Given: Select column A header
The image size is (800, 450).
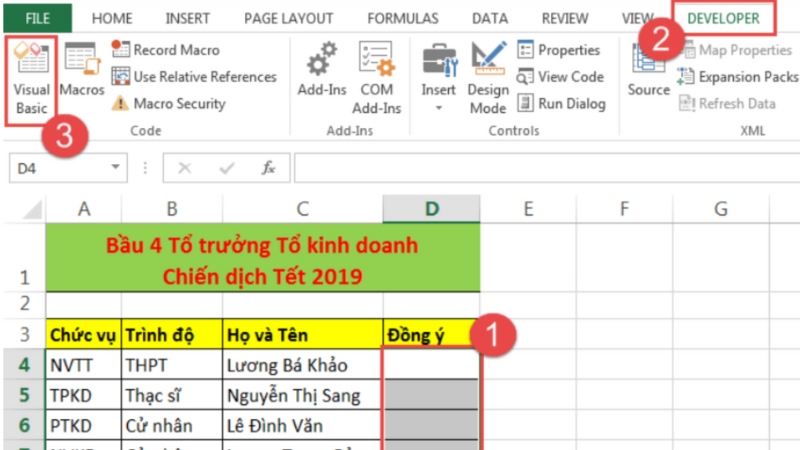Looking at the screenshot, I should click(x=84, y=209).
